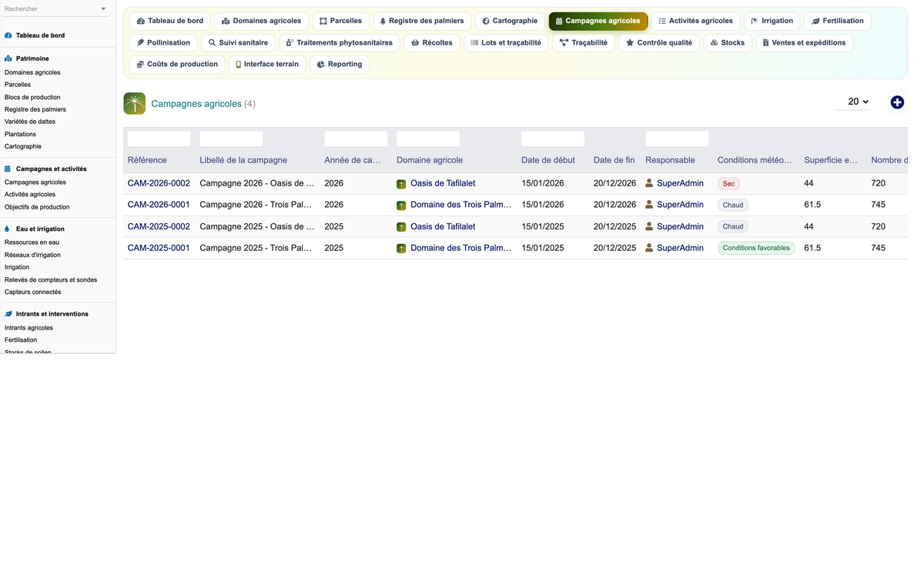The width and height of the screenshot is (924, 572).
Task: Click the Domaine agricole filter field
Action: click(x=428, y=139)
